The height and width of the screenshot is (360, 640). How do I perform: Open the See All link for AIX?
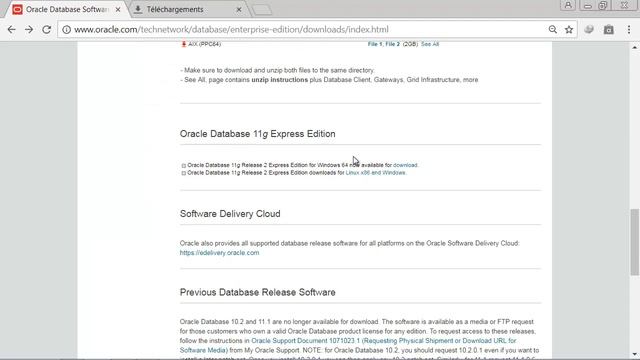[430, 44]
